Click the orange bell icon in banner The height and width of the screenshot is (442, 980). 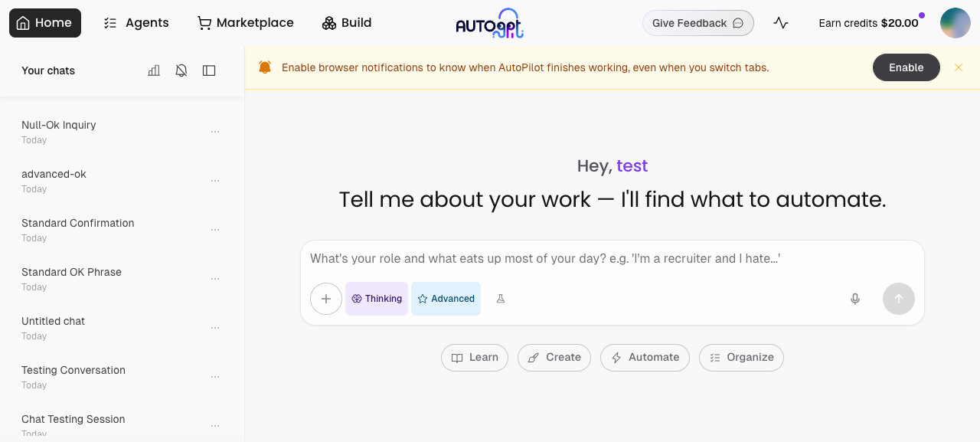[x=265, y=67]
